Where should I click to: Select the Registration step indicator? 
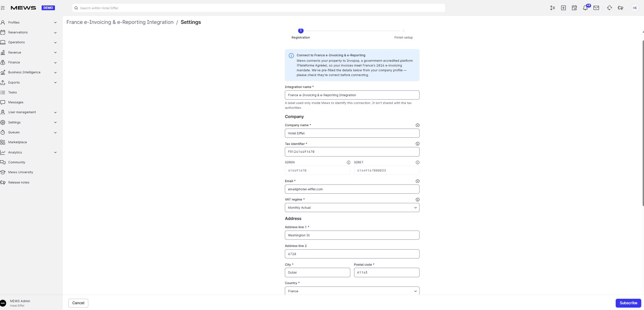click(301, 34)
